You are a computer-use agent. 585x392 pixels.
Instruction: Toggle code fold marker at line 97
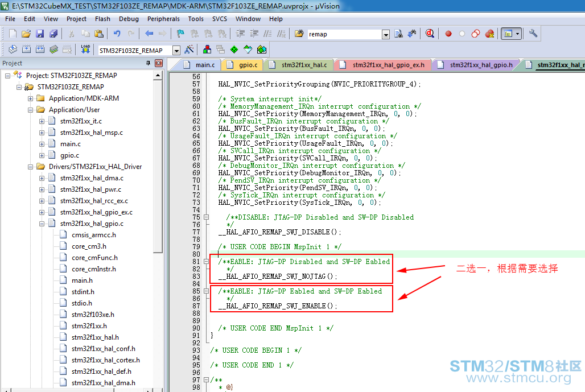(207, 379)
